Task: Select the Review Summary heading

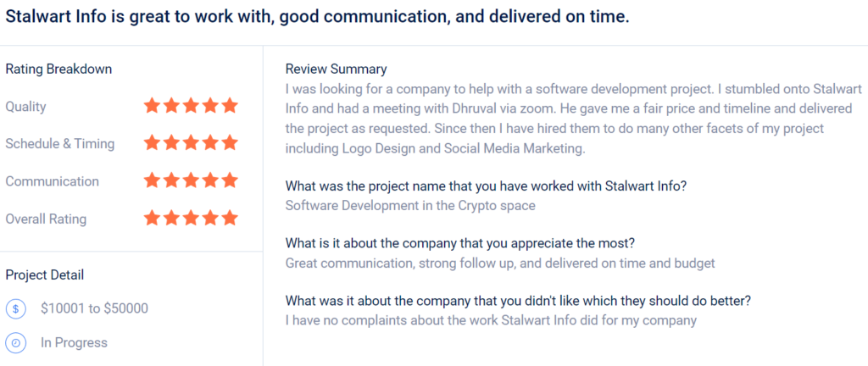Action: coord(336,69)
